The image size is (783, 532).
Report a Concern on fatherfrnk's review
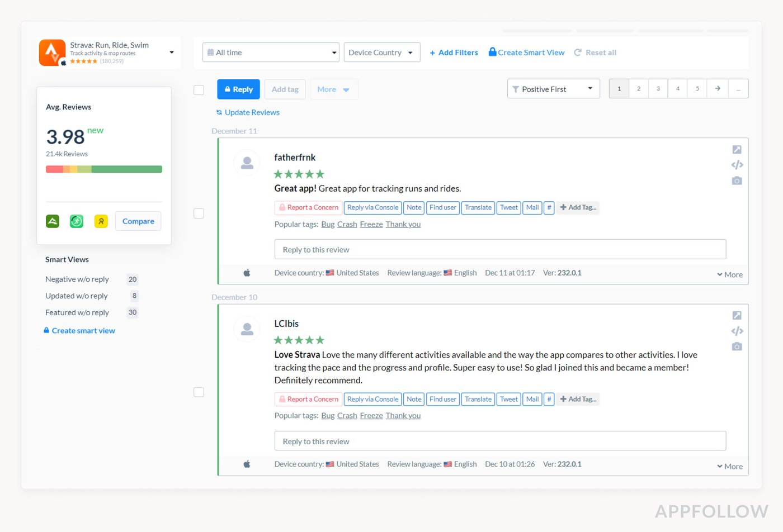coord(308,207)
